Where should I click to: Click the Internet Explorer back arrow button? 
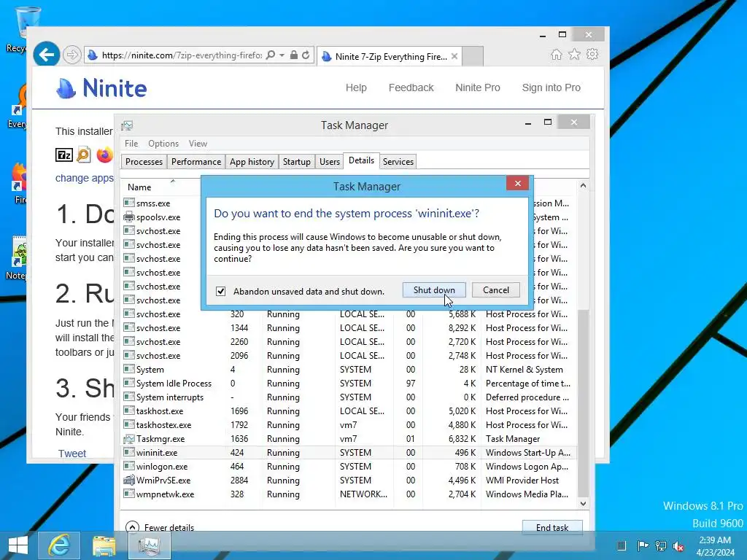46,55
